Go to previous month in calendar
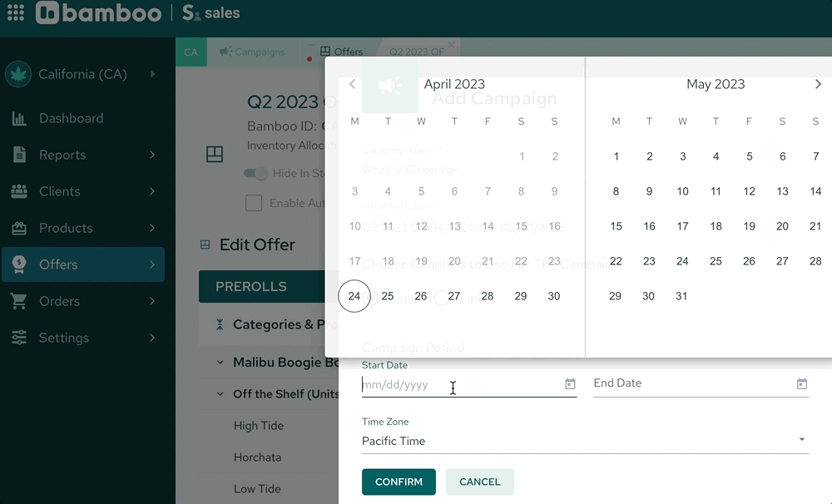This screenshot has height=504, width=832. [x=352, y=84]
